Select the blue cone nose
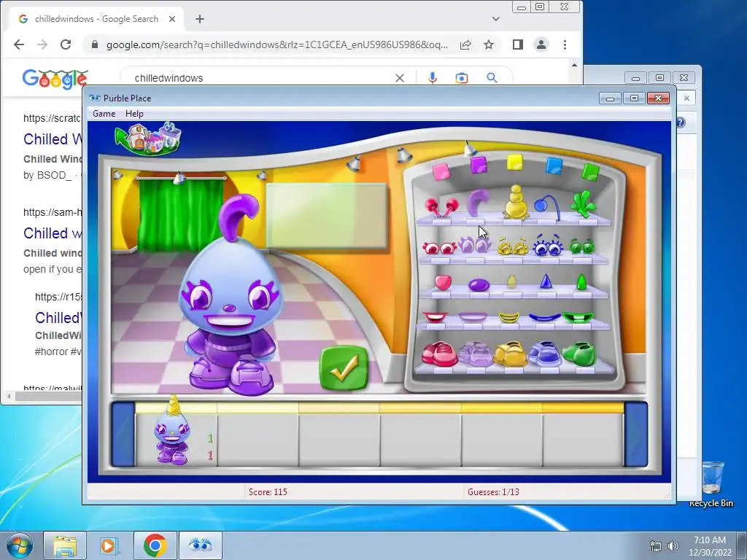The height and width of the screenshot is (560, 747). (x=546, y=281)
